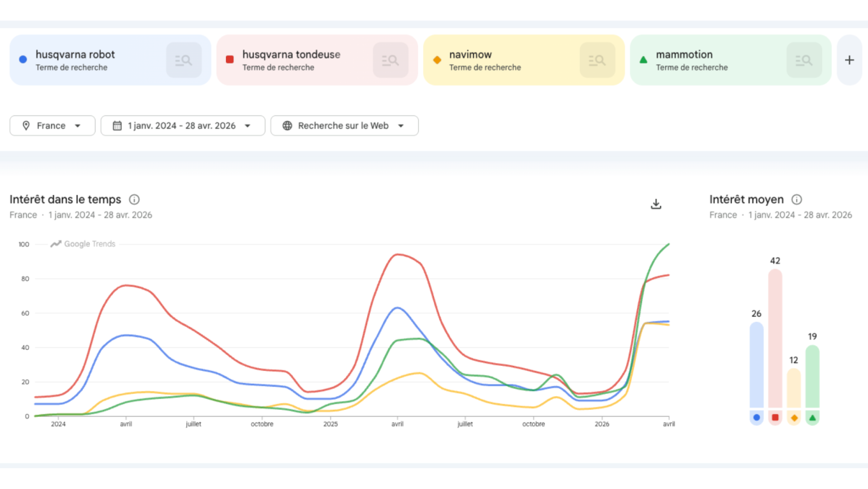Click the info icon beside Intérêt moyen

click(797, 199)
